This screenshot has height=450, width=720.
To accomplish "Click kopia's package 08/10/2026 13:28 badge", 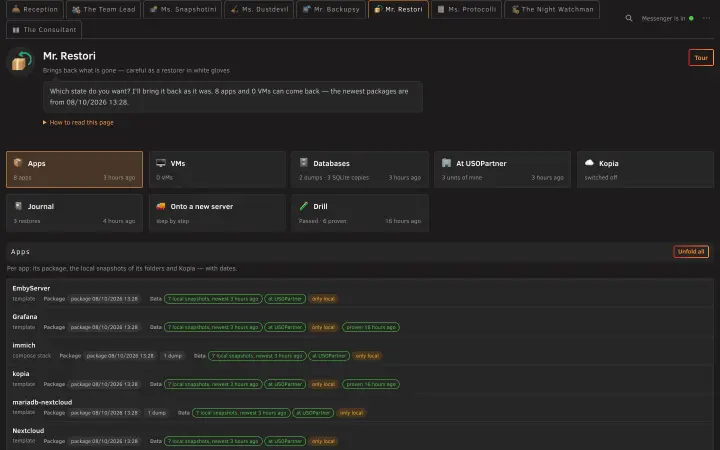I will (x=104, y=384).
